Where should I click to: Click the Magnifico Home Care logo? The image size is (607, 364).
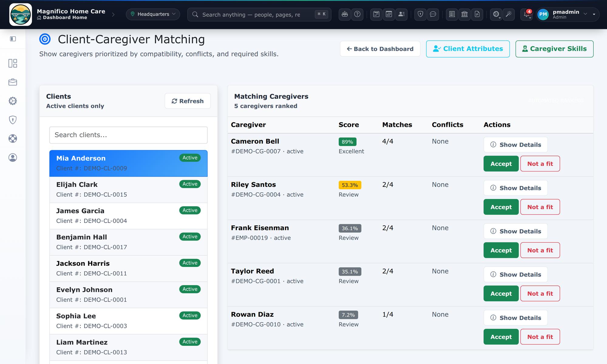[20, 15]
